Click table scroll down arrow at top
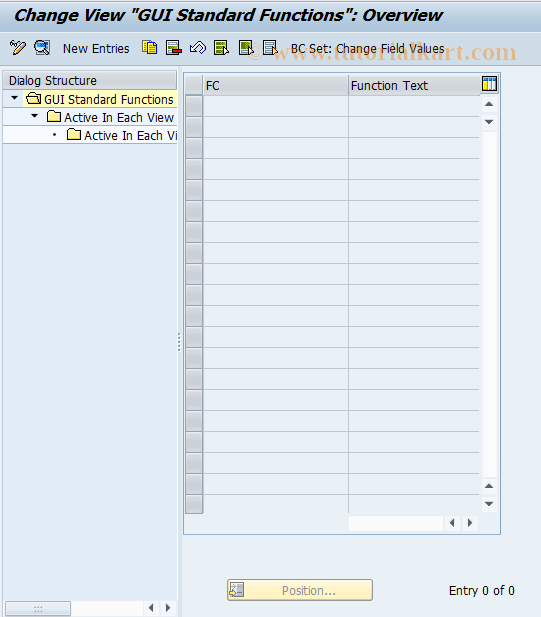Viewport: 541px width, 617px height. coord(489,122)
